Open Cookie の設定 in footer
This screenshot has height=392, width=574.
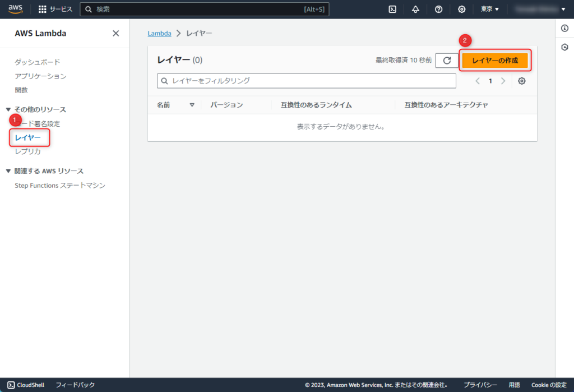click(549, 385)
